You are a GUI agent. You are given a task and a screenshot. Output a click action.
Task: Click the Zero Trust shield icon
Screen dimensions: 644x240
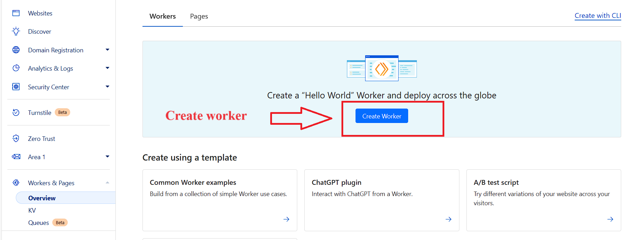click(x=16, y=138)
